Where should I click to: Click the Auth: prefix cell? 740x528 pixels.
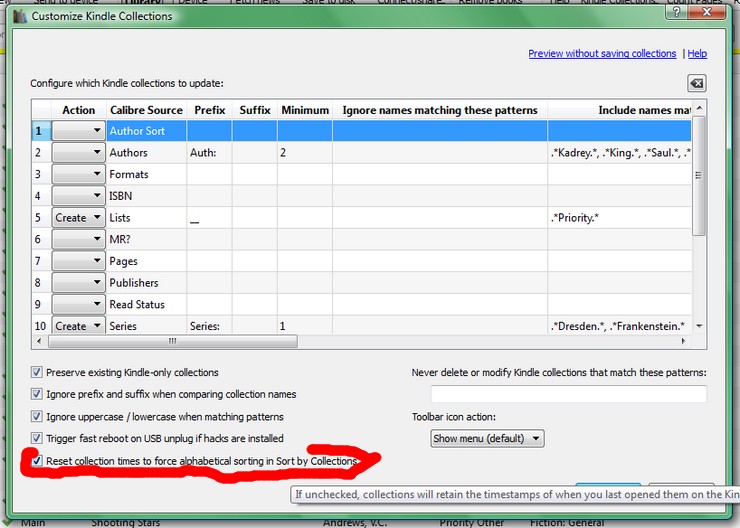(x=210, y=152)
